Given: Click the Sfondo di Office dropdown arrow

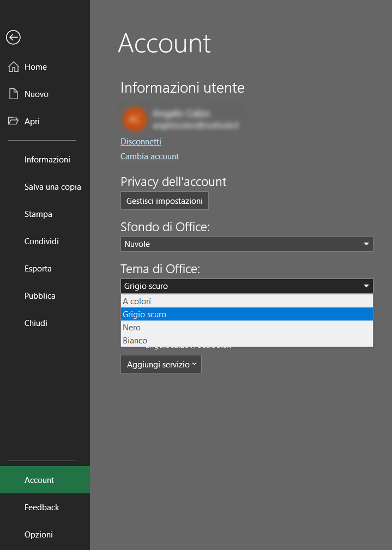Looking at the screenshot, I should click(x=366, y=244).
